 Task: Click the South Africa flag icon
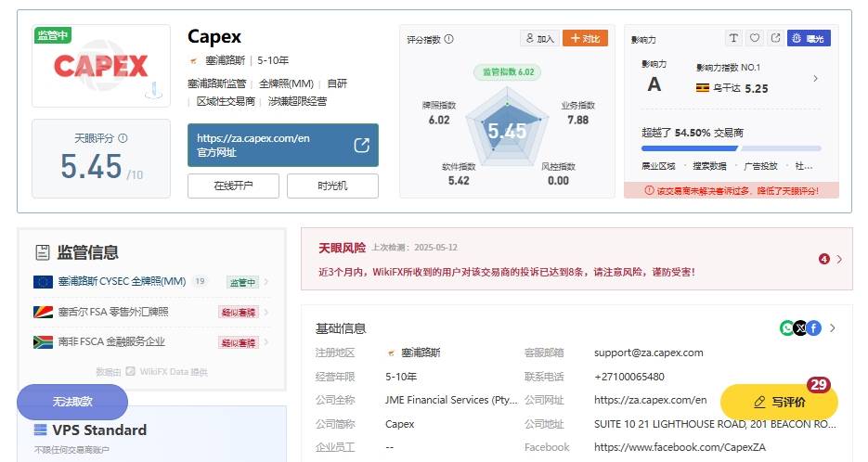[x=44, y=342]
